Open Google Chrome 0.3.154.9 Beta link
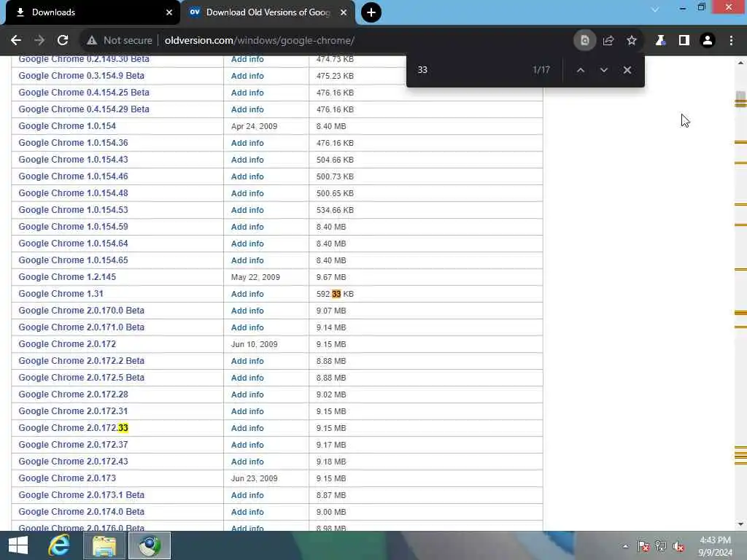This screenshot has height=560, width=747. point(82,76)
